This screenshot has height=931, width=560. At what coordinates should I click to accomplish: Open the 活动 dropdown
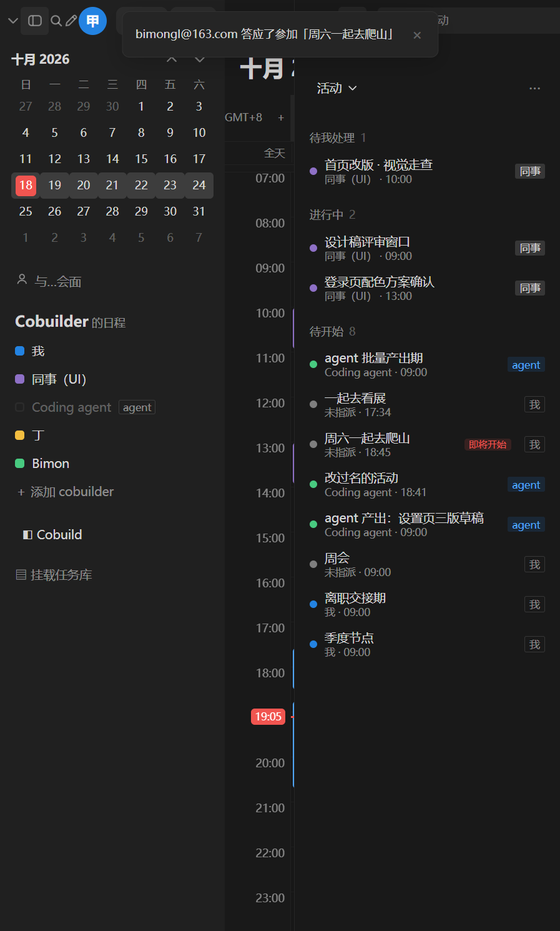(x=336, y=88)
